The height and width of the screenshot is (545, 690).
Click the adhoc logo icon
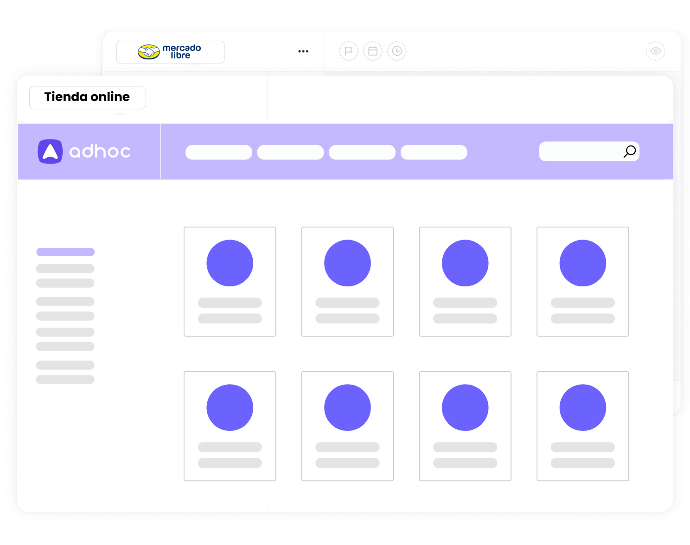tap(50, 152)
